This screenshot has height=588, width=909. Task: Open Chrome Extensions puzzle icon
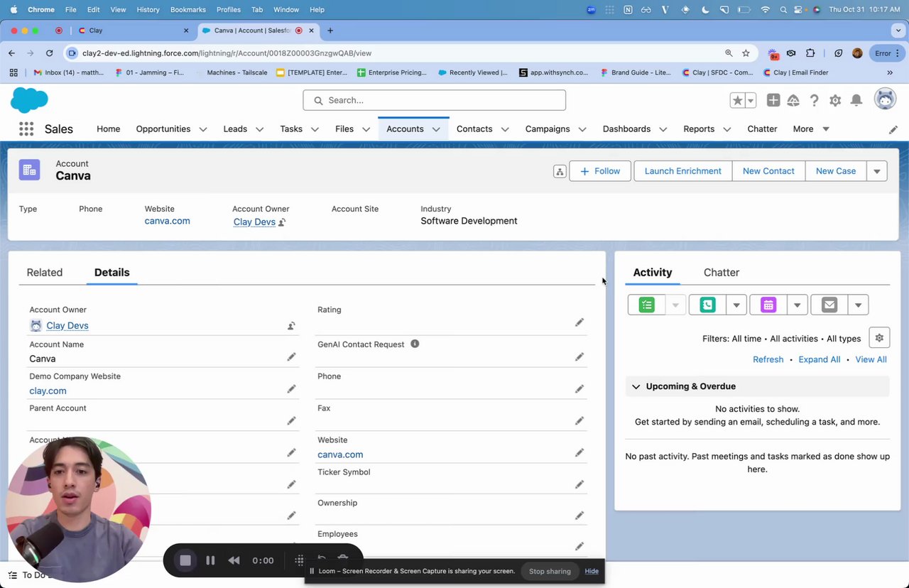tap(810, 53)
